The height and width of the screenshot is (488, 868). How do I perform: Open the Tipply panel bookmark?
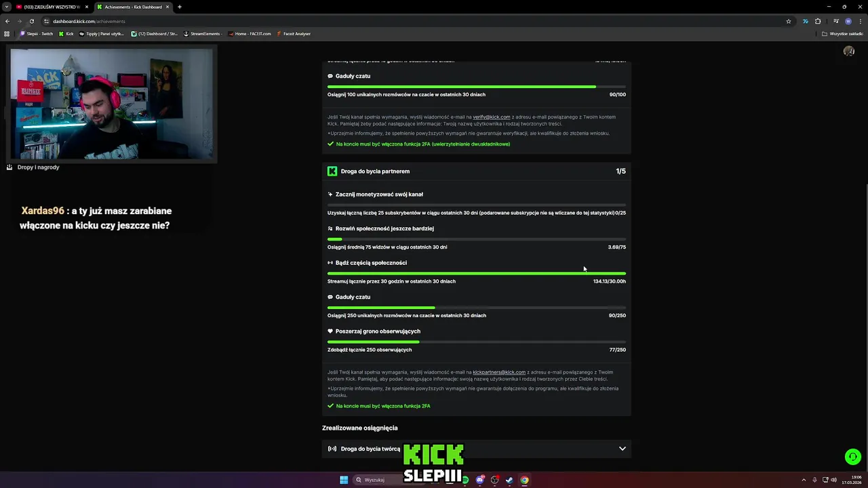point(102,34)
